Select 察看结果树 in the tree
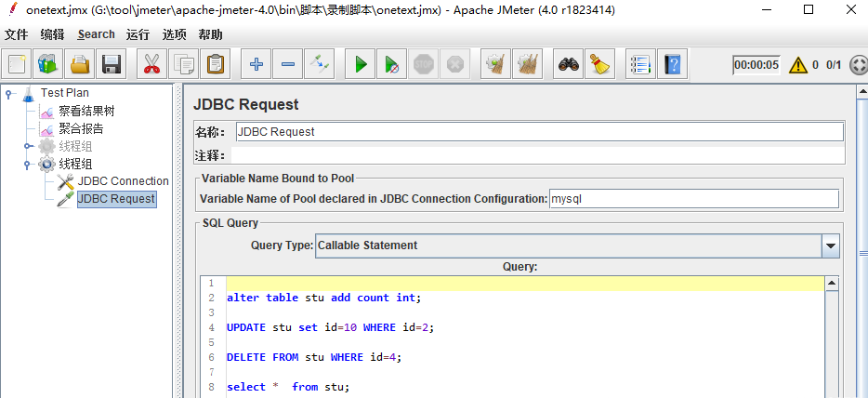Image resolution: width=868 pixels, height=398 pixels. pyautogui.click(x=87, y=112)
